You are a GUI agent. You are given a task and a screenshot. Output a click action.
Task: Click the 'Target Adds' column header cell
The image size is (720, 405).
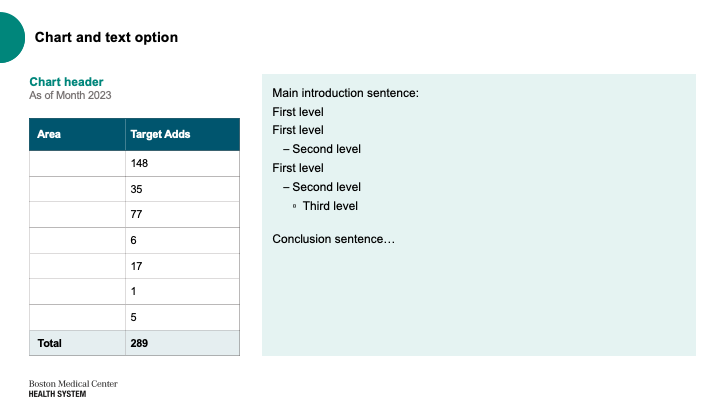(182, 135)
